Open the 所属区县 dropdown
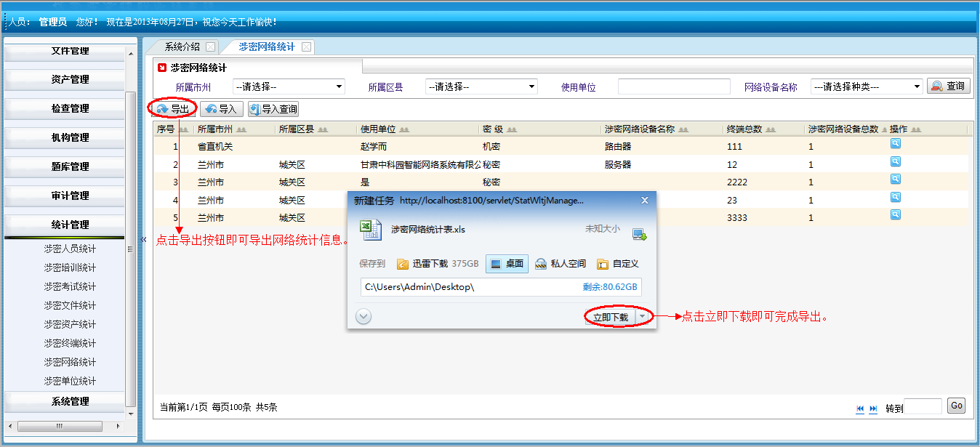Image resolution: width=980 pixels, height=447 pixels. tap(481, 86)
